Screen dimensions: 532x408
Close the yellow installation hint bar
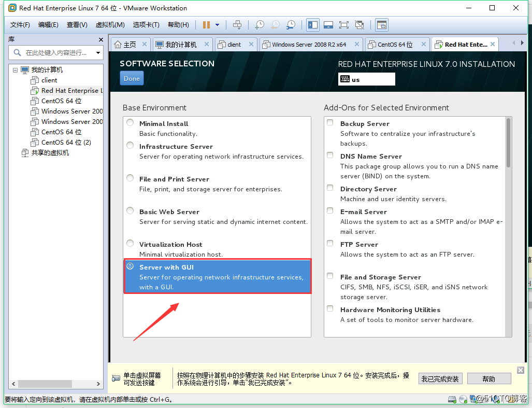coord(521,370)
